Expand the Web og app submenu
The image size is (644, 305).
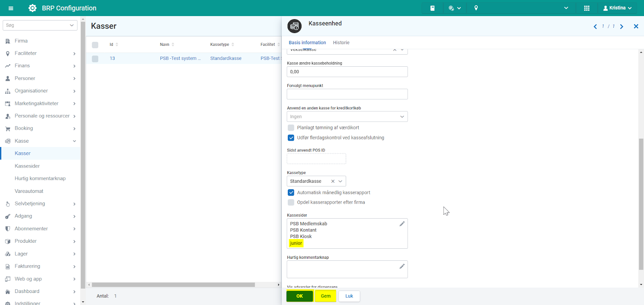click(x=74, y=279)
